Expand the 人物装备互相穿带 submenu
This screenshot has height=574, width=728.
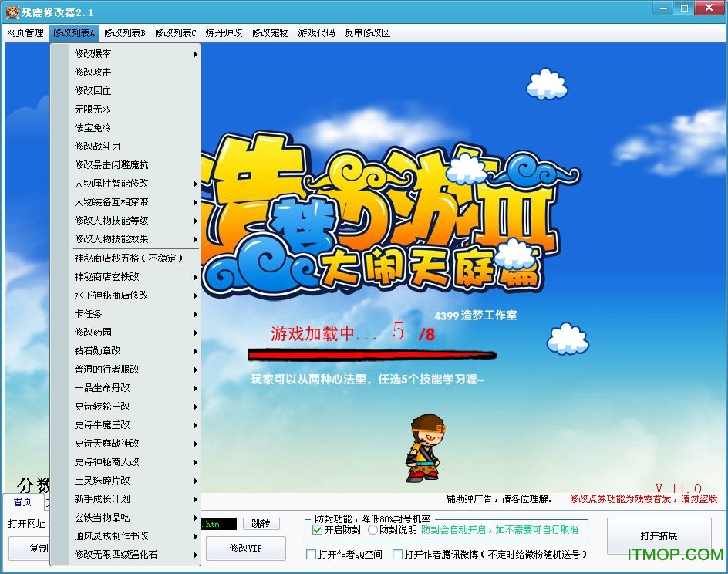point(126,202)
